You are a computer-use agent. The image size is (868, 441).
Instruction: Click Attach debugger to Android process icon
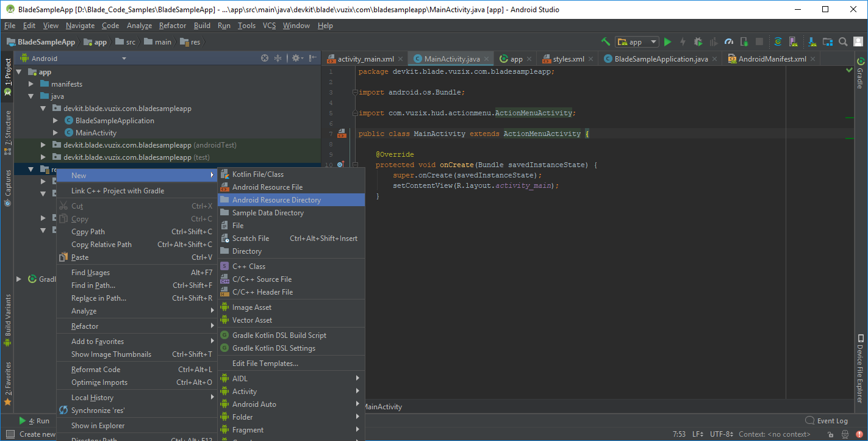point(744,42)
